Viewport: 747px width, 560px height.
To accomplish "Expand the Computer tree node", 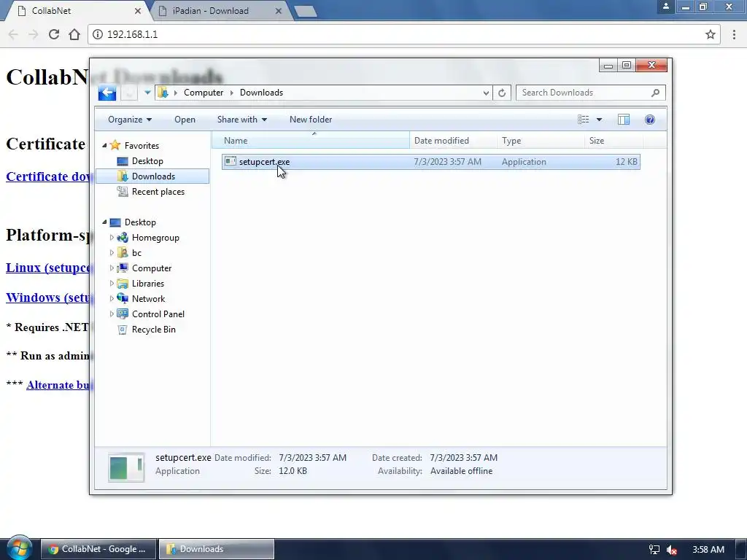I will [112, 268].
